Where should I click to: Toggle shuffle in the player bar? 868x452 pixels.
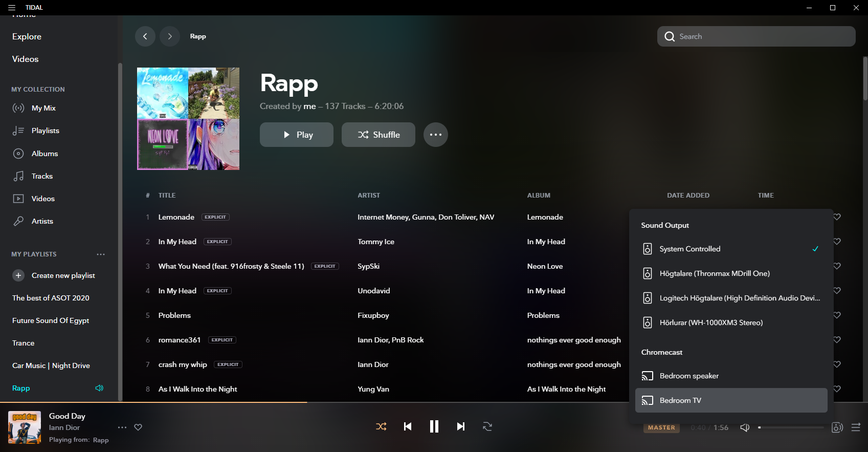[381, 426]
